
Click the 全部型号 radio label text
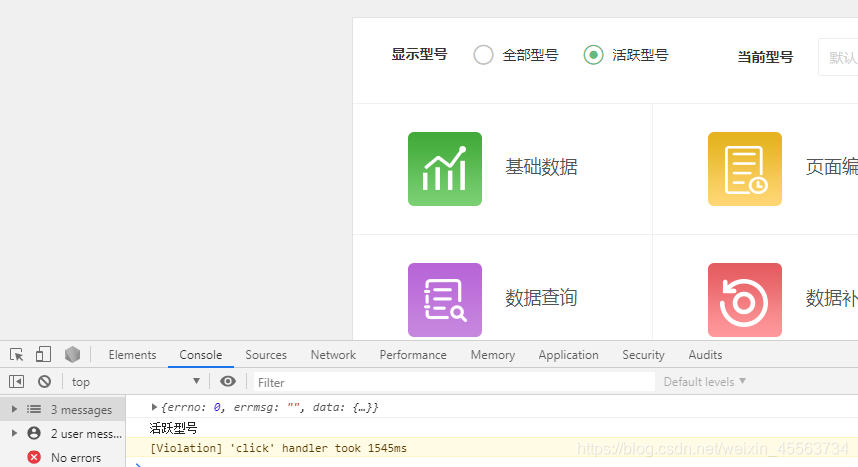click(x=530, y=55)
